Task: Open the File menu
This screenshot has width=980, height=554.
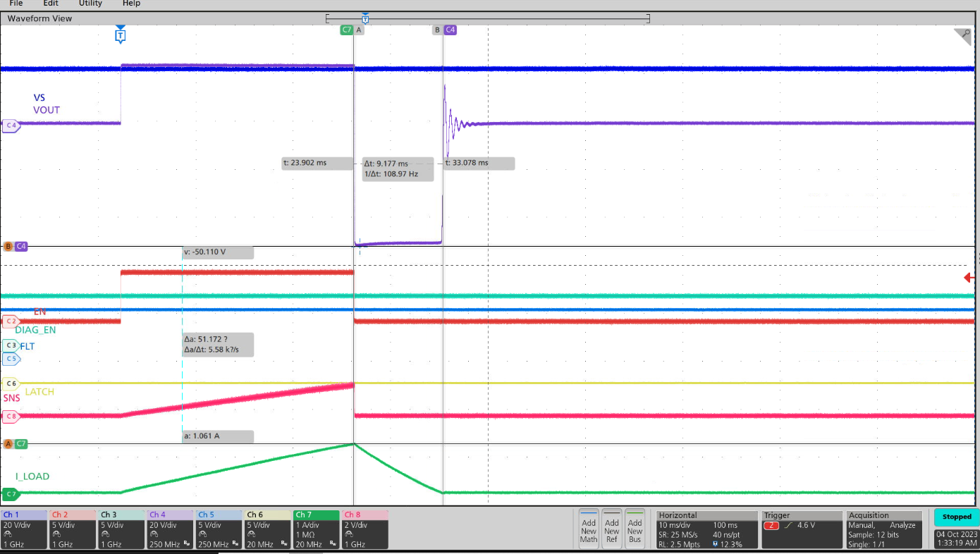Action: coord(16,4)
